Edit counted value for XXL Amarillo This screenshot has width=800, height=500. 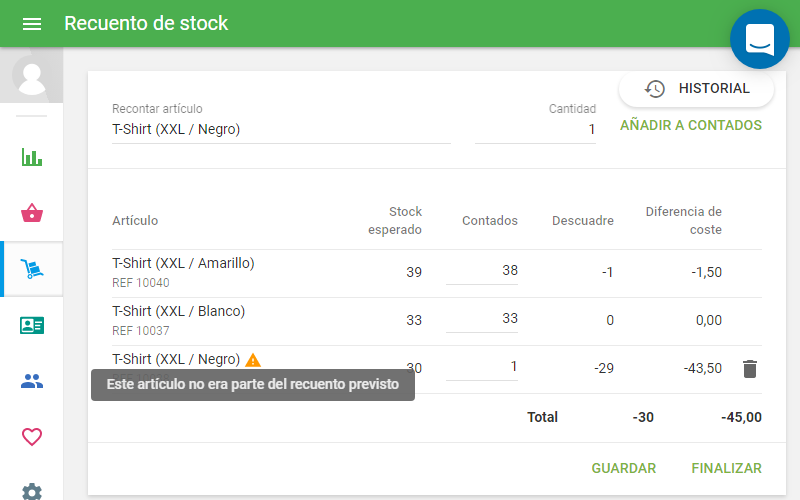pyautogui.click(x=482, y=271)
